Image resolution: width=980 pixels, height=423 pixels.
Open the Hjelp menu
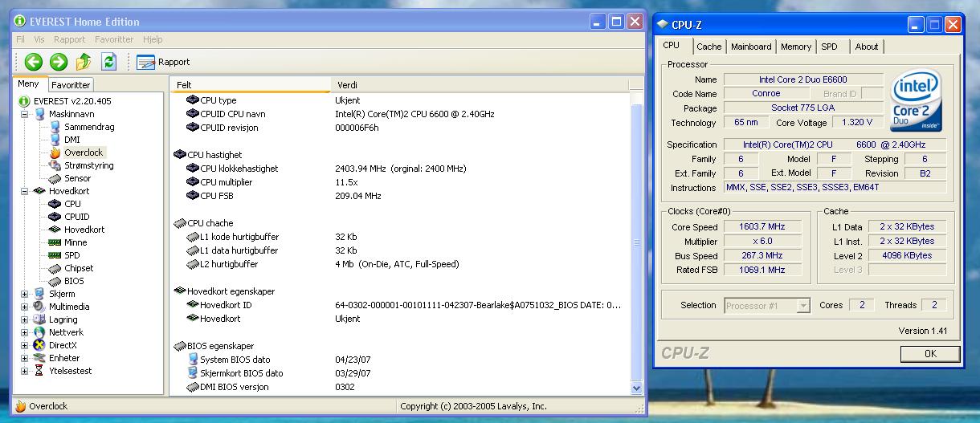pyautogui.click(x=153, y=39)
